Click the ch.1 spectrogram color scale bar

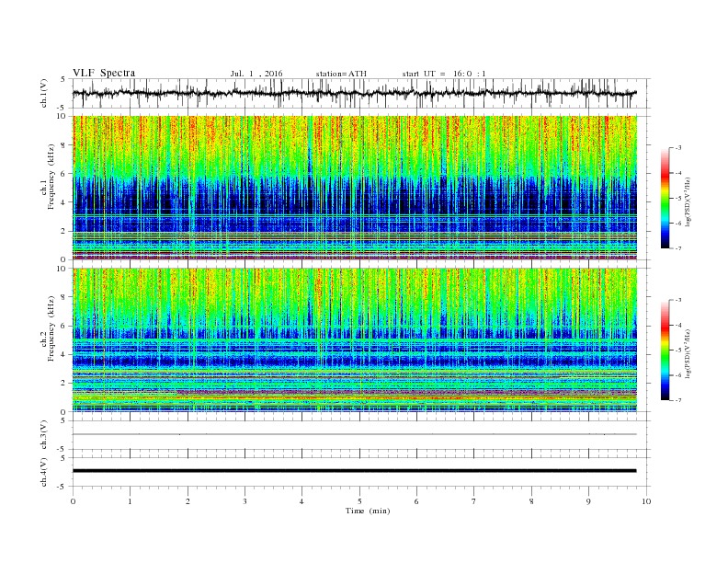pyautogui.click(x=665, y=199)
